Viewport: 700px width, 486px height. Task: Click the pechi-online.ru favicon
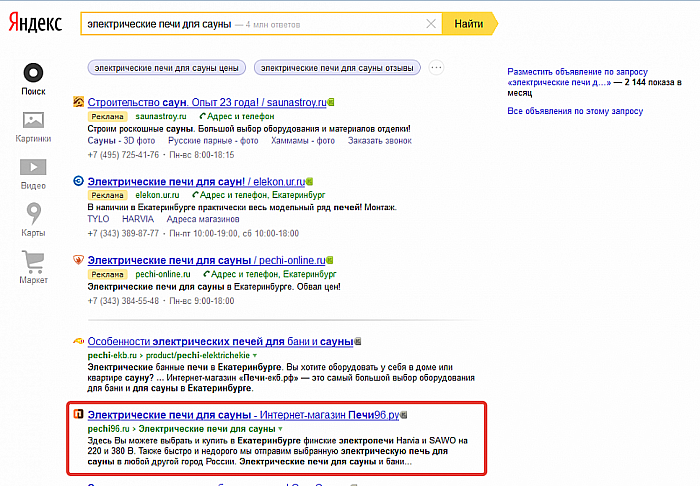tap(78, 259)
